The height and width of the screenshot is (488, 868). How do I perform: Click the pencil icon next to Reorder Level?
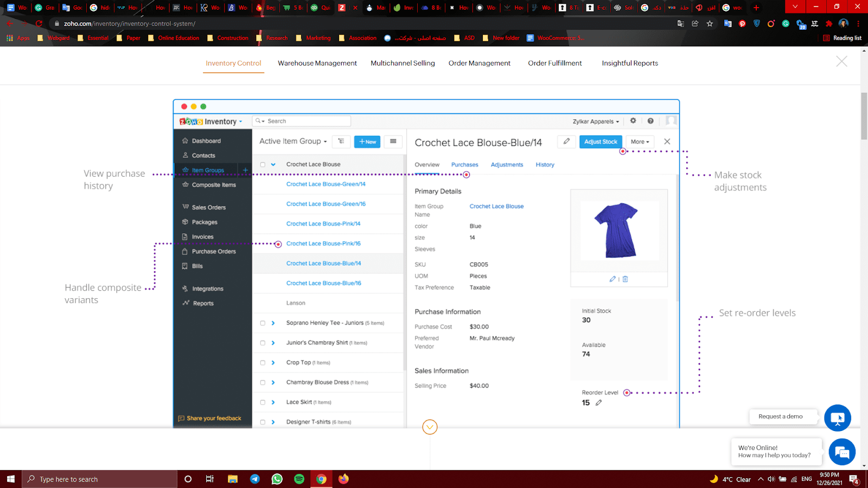(599, 403)
